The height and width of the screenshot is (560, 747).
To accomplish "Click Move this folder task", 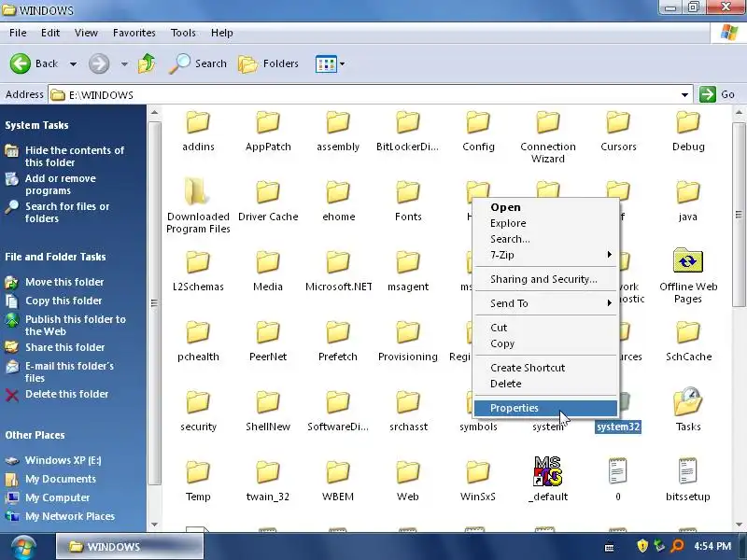I will [64, 282].
